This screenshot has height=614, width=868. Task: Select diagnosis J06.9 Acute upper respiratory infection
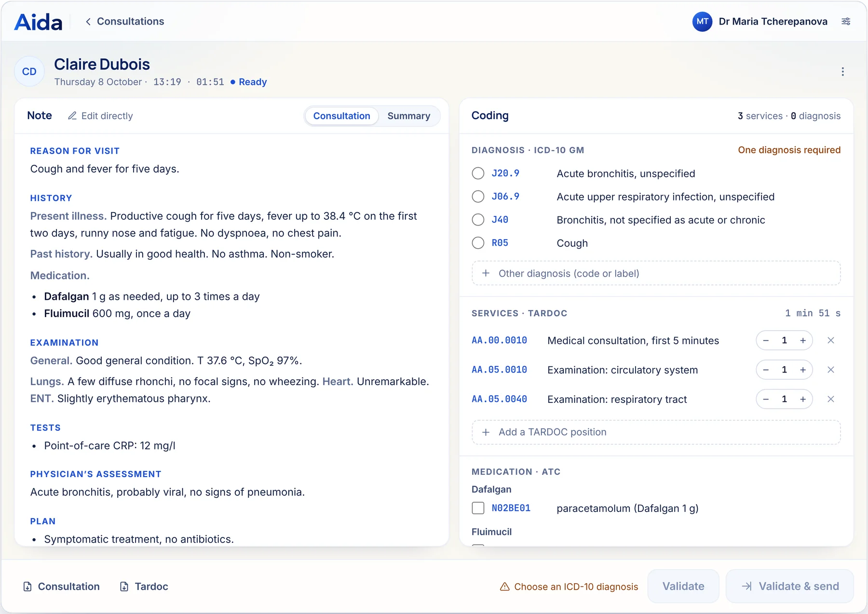478,197
